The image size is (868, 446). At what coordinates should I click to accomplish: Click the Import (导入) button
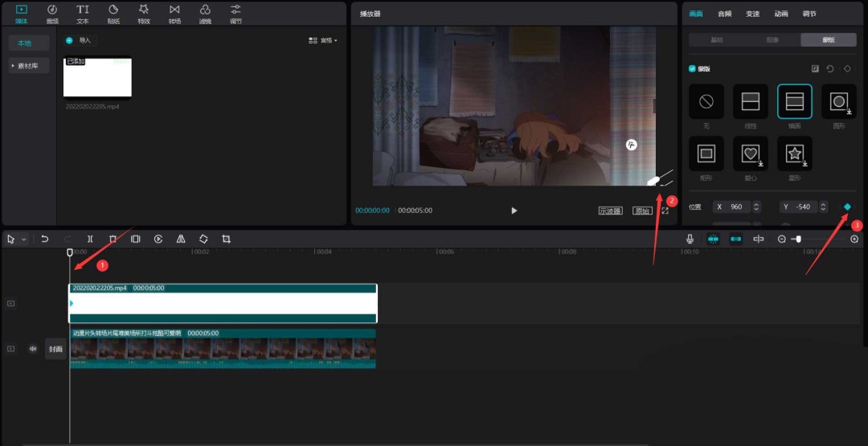[80, 40]
